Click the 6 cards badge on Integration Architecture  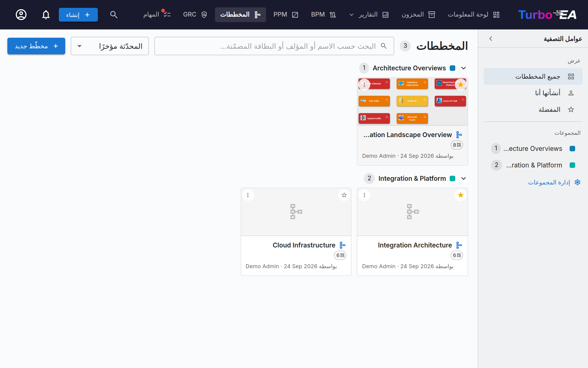pyautogui.click(x=457, y=255)
